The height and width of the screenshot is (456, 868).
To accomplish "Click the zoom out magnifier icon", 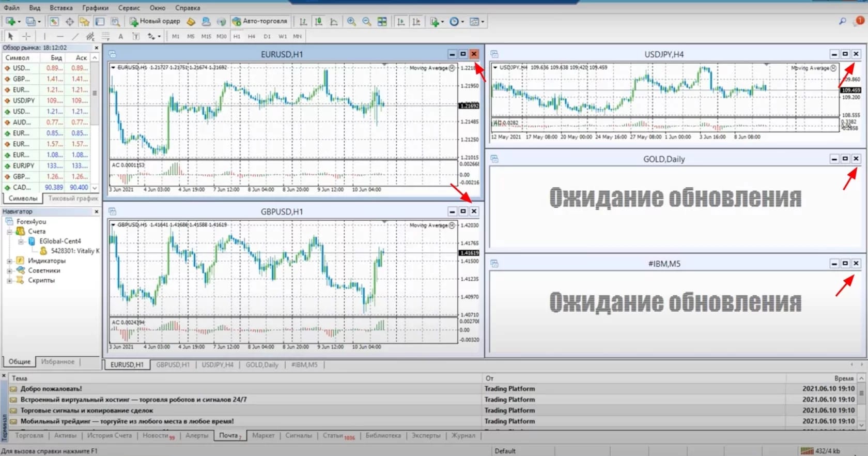I will [x=367, y=21].
